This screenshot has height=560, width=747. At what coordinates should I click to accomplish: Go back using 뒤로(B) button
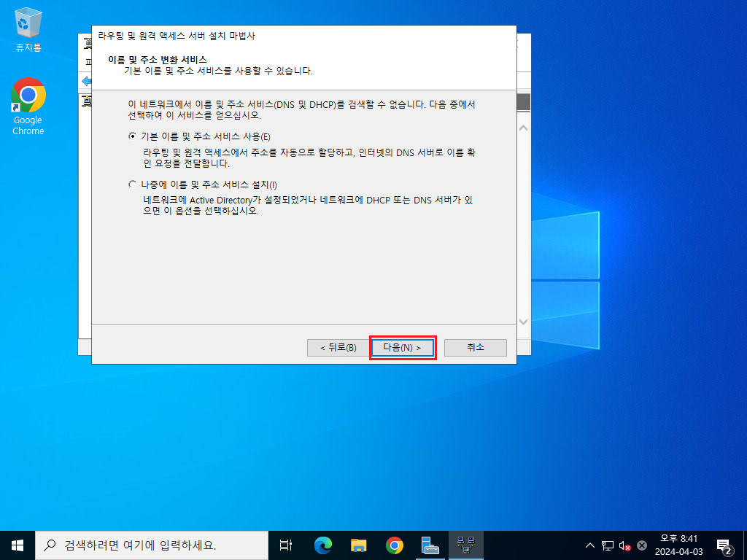point(338,348)
